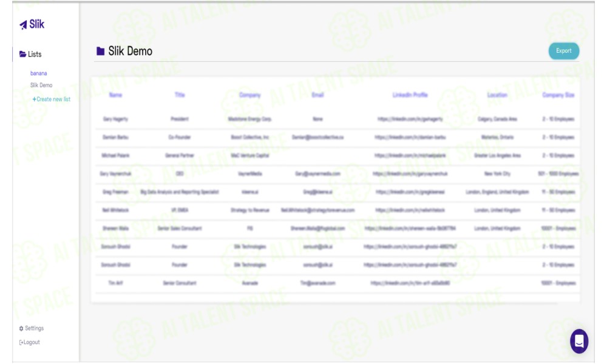
Task: Open the Lists section
Action: (x=30, y=54)
